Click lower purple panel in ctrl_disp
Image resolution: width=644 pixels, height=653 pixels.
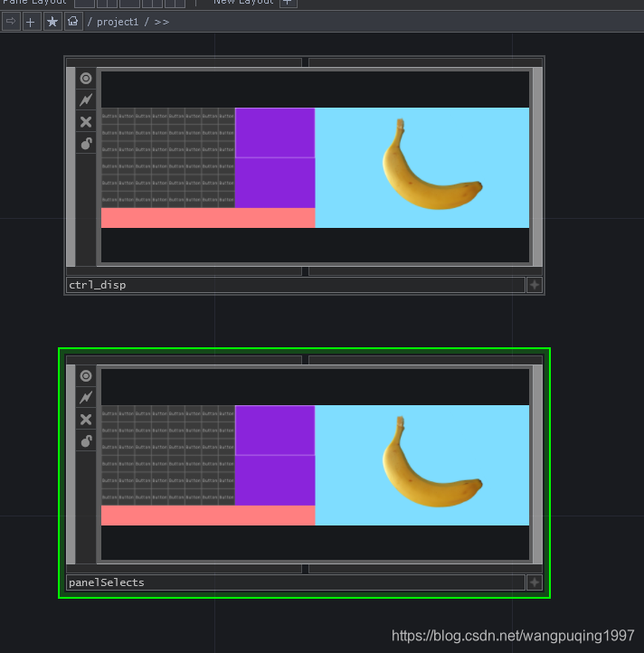pyautogui.click(x=275, y=183)
